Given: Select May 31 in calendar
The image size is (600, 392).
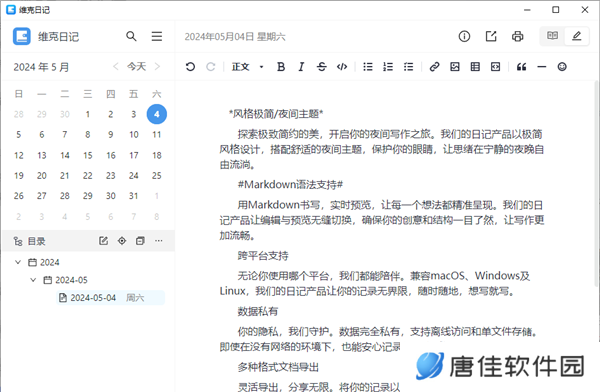Looking at the screenshot, I should coord(134,196).
